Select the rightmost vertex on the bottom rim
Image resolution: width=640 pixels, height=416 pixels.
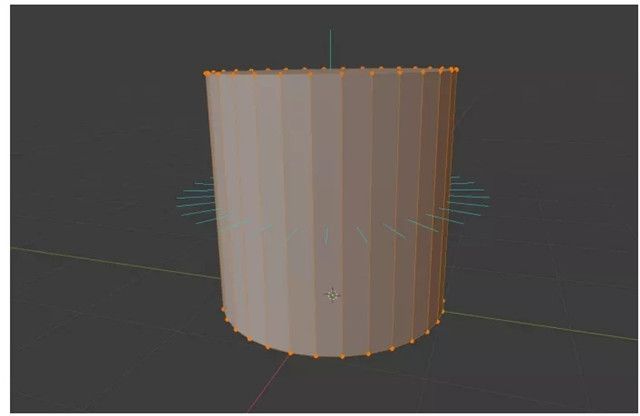[444, 301]
